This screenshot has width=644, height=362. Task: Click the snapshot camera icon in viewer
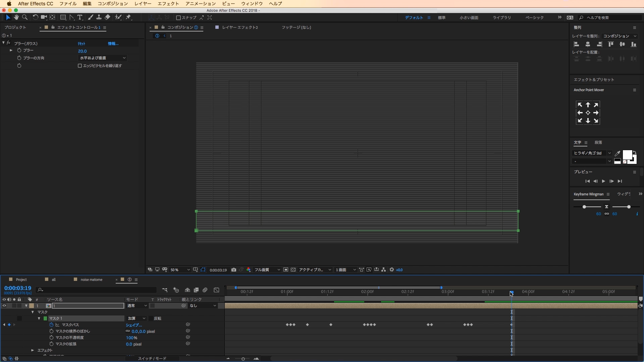pos(234,270)
